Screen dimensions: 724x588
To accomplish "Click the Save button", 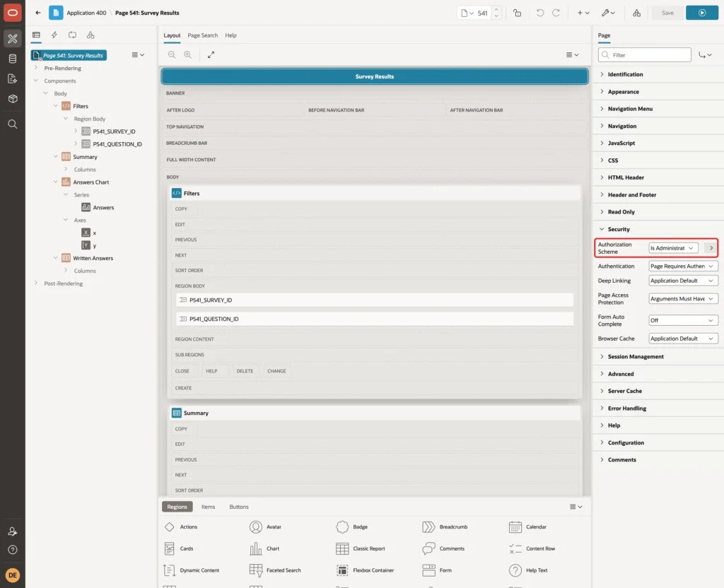I will click(x=667, y=13).
